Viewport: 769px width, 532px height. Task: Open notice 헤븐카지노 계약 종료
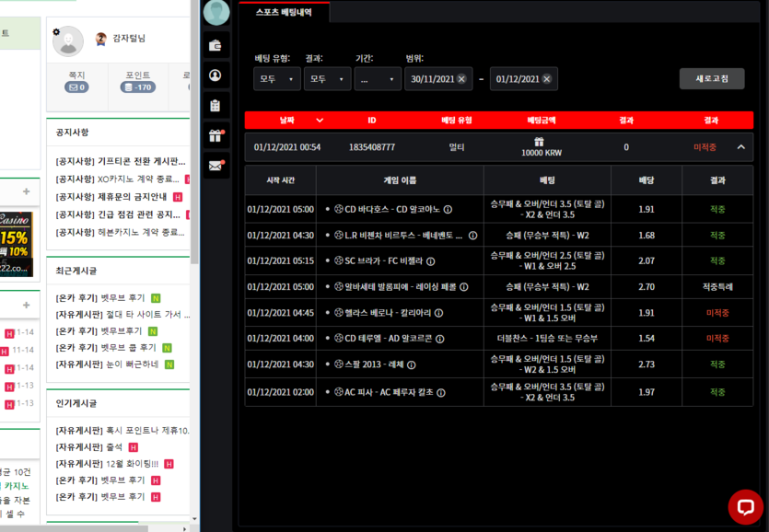tap(120, 232)
